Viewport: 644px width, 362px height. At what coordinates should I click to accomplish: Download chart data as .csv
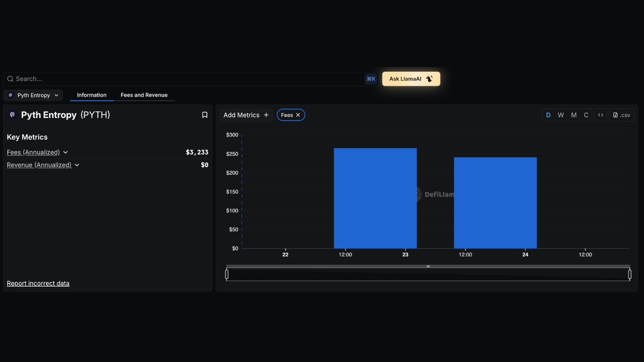[621, 115]
